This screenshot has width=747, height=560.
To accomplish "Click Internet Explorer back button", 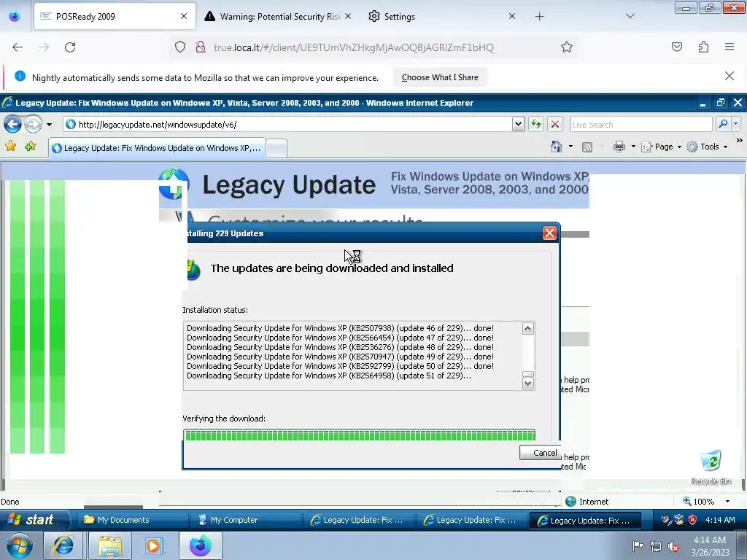I will (13, 125).
